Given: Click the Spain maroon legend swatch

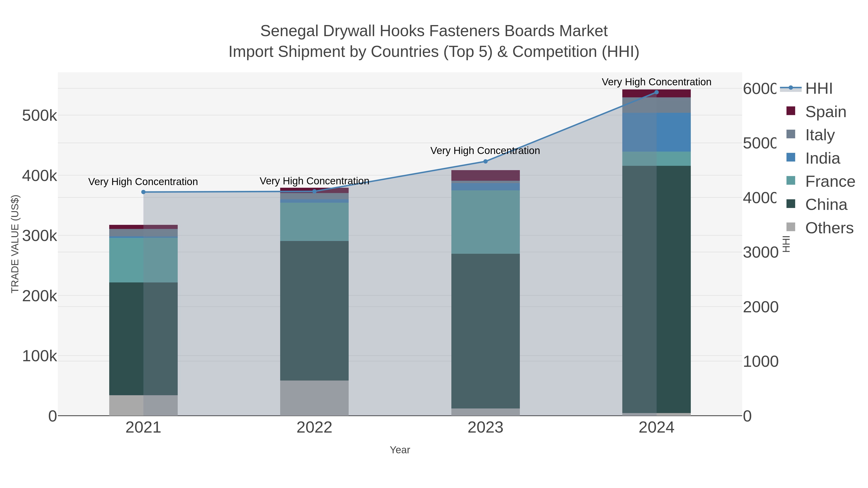Looking at the screenshot, I should coord(791,111).
